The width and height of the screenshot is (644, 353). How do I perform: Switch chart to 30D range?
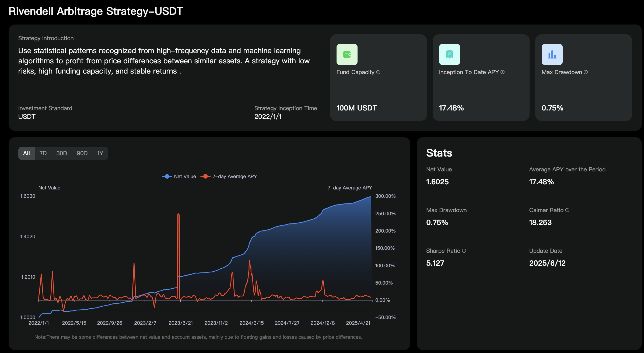tap(62, 153)
